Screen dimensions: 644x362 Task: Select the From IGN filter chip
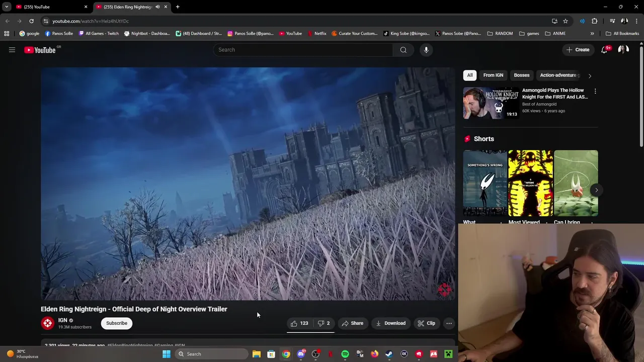(x=493, y=75)
